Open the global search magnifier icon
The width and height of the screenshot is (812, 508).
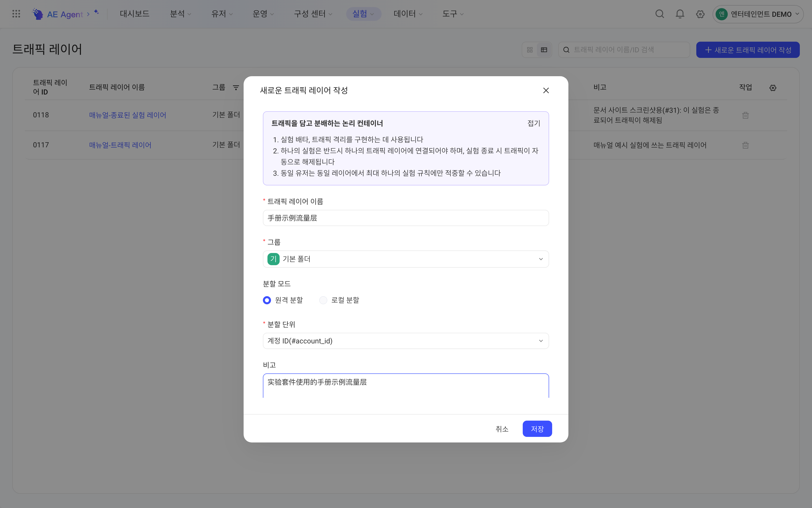click(x=660, y=14)
